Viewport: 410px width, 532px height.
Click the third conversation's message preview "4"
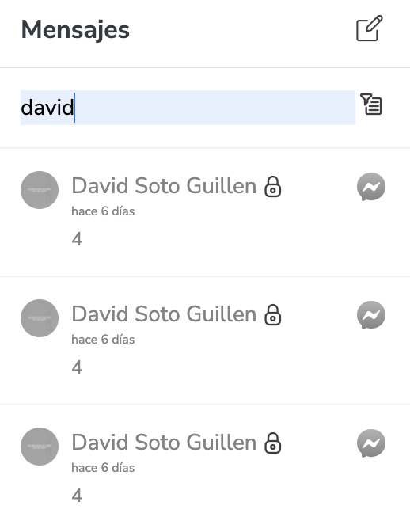(77, 496)
